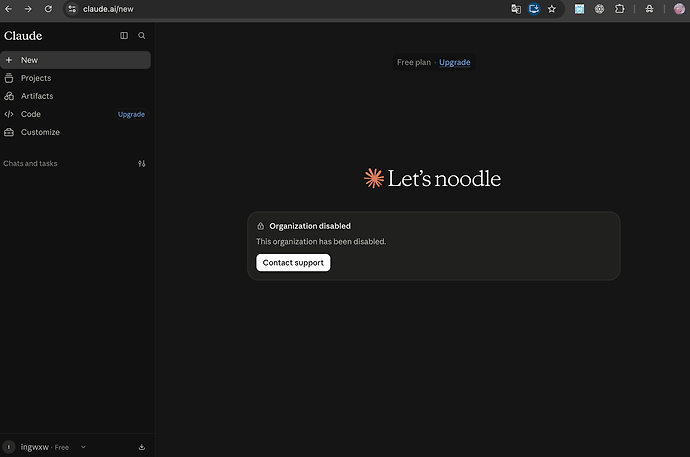Reload the claude.ai page

[48, 9]
